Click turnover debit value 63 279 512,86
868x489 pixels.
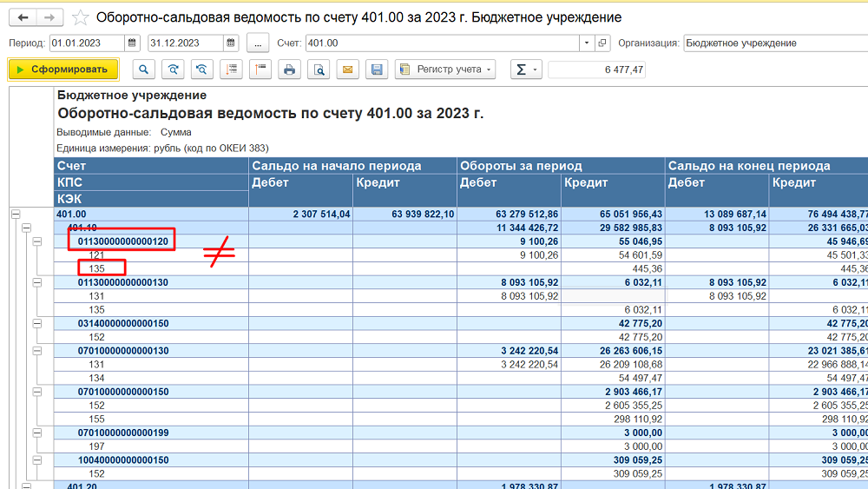[509, 214]
